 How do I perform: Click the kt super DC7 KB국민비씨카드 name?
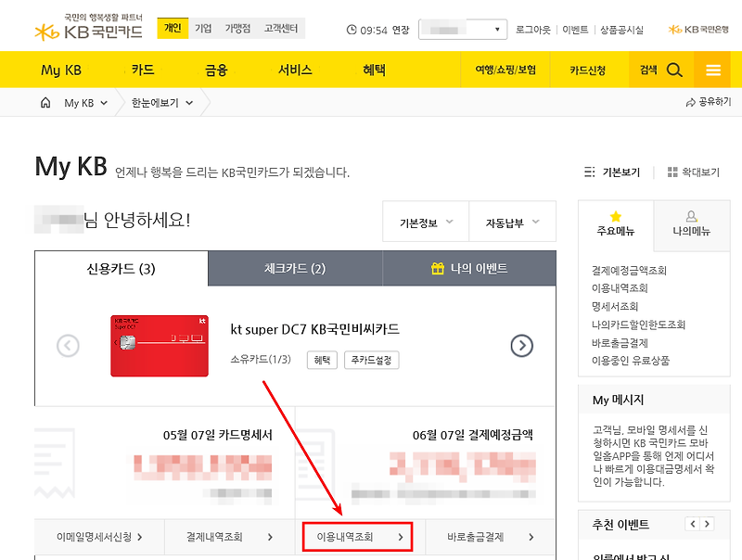(x=314, y=329)
